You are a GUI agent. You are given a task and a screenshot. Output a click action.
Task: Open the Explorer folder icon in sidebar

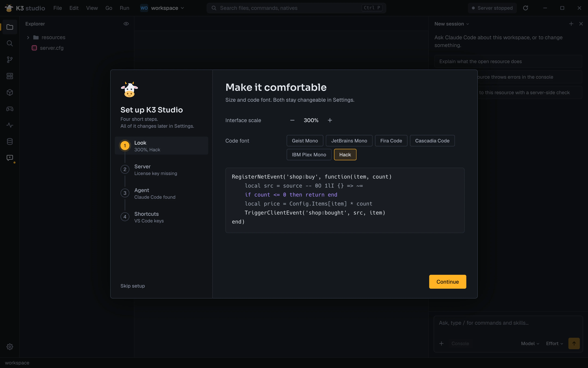click(10, 27)
